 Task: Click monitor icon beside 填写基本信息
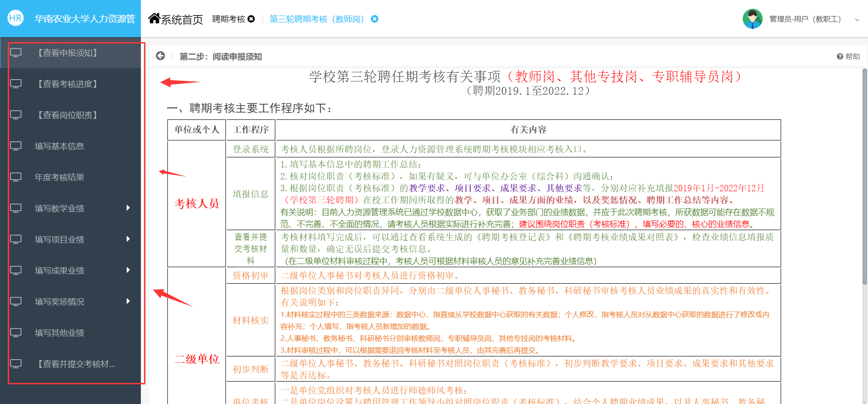16,146
